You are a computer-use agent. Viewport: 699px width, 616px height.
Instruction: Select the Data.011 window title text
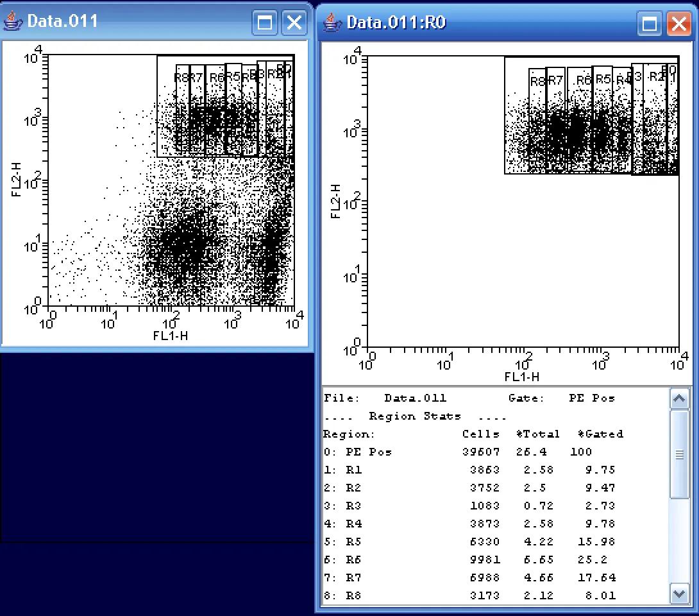pos(62,21)
